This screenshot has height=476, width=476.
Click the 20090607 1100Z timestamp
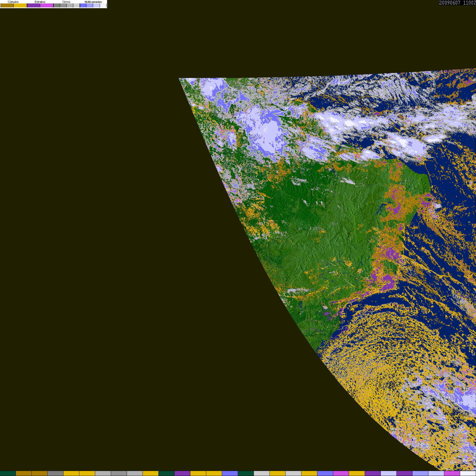[x=457, y=3]
